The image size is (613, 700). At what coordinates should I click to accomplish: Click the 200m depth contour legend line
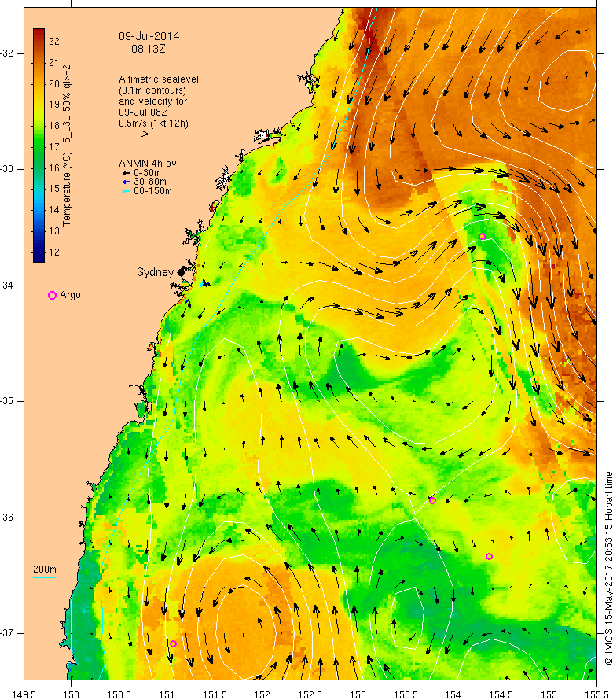[x=44, y=577]
